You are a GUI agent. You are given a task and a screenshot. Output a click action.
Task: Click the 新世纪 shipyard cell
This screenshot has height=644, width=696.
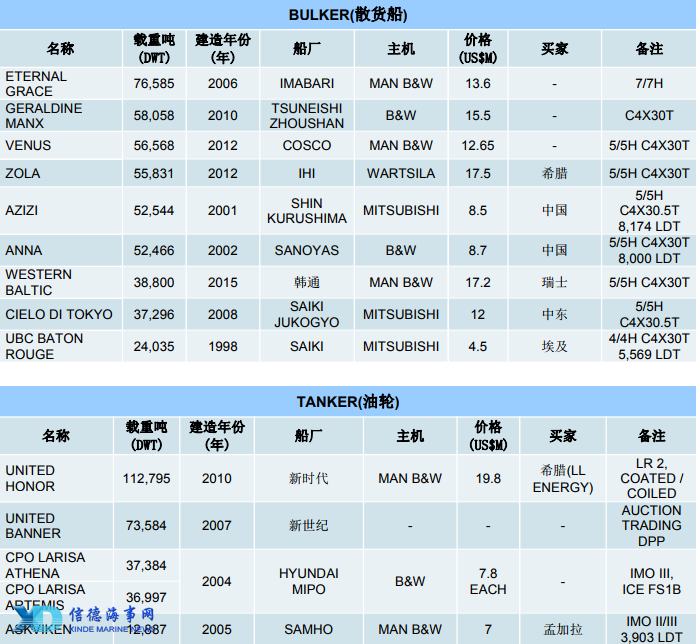308,525
